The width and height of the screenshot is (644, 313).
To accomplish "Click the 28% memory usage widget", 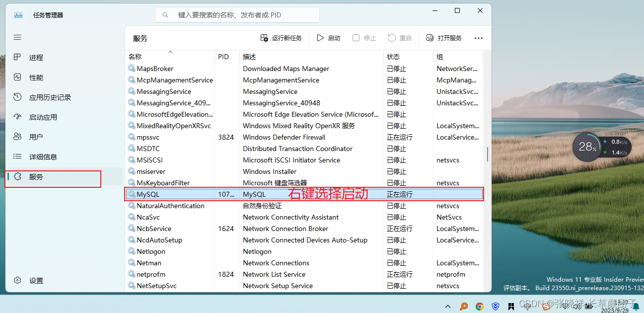I will (x=587, y=147).
